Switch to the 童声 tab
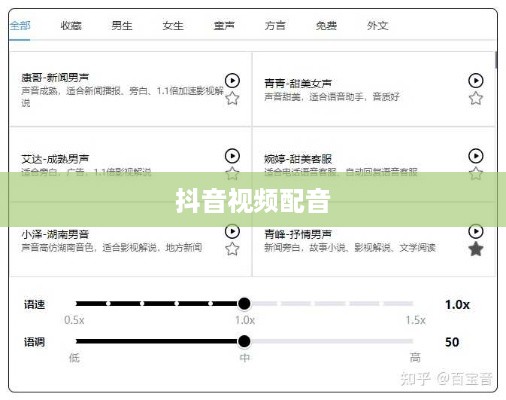This screenshot has width=506, height=400. click(x=224, y=26)
